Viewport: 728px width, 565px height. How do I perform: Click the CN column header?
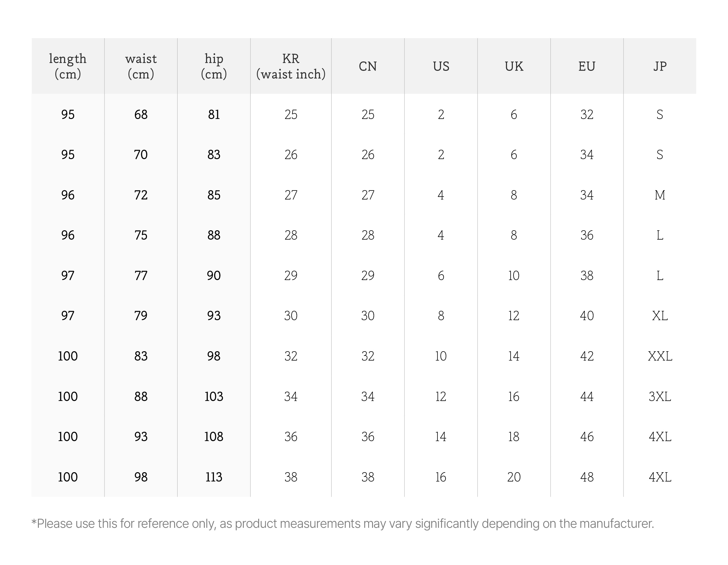pyautogui.click(x=368, y=66)
